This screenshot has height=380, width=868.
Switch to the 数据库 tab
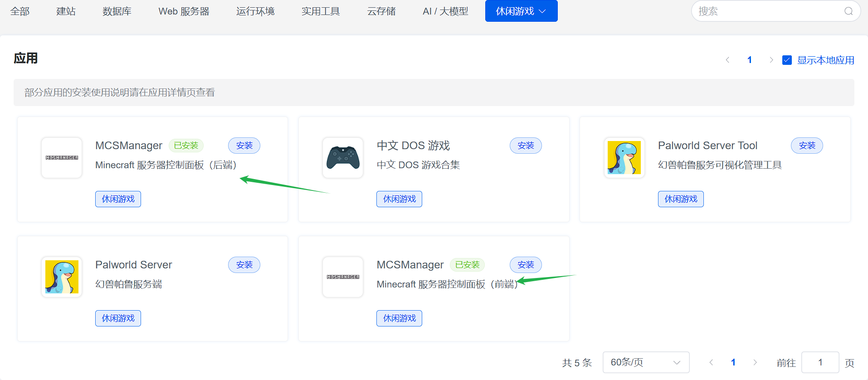pos(117,11)
